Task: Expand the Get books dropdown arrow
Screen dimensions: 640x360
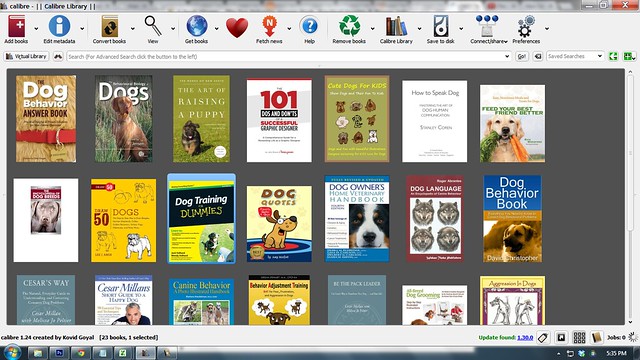Action: pyautogui.click(x=216, y=29)
